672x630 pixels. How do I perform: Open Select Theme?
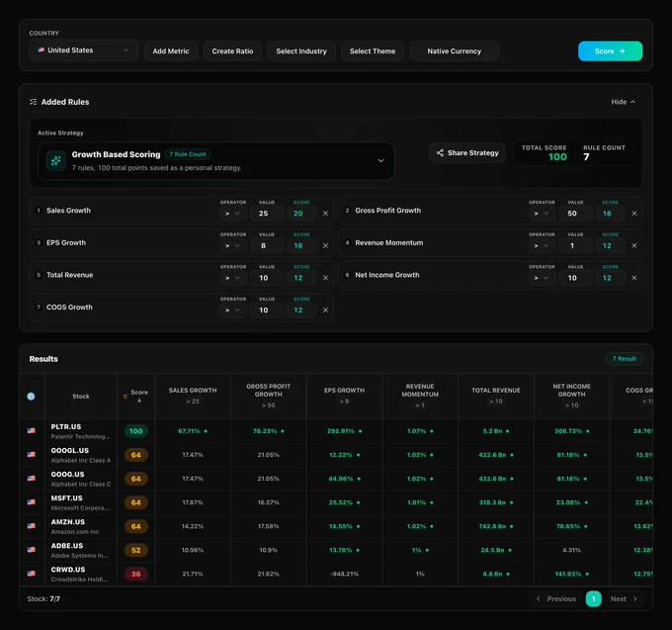373,51
